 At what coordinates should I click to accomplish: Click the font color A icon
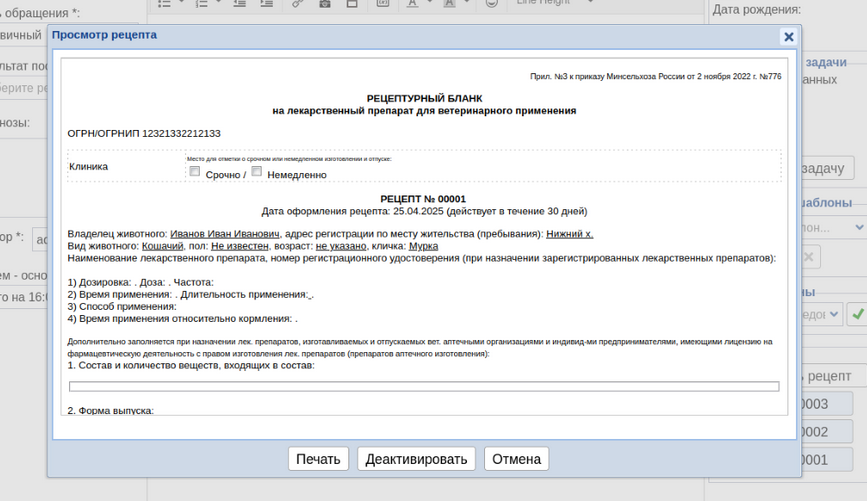(x=413, y=3)
